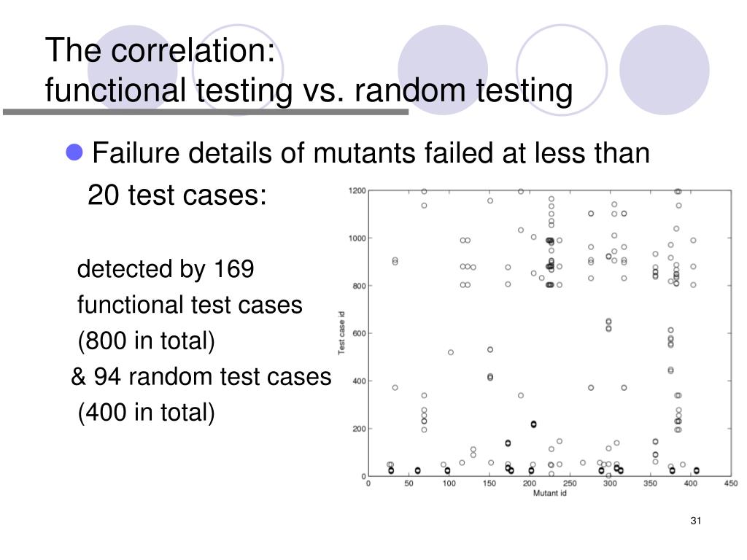Click the "Mutant id" x-axis label

tap(550, 494)
